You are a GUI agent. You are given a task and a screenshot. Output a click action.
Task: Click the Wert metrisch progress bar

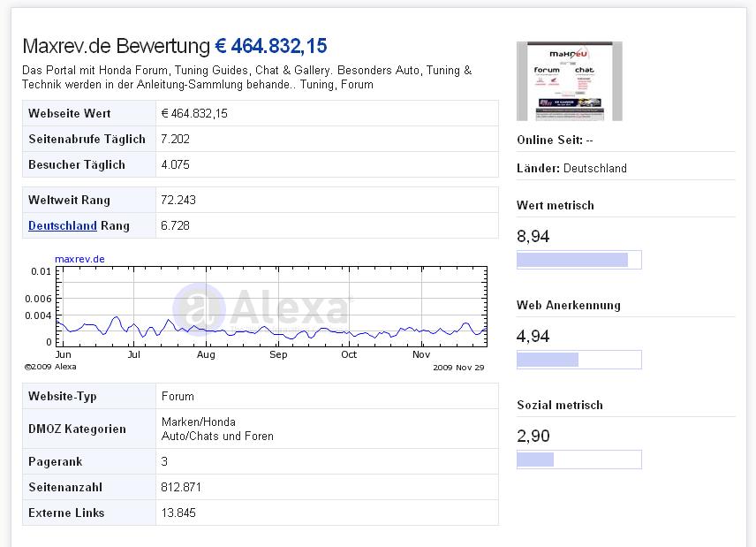click(578, 260)
